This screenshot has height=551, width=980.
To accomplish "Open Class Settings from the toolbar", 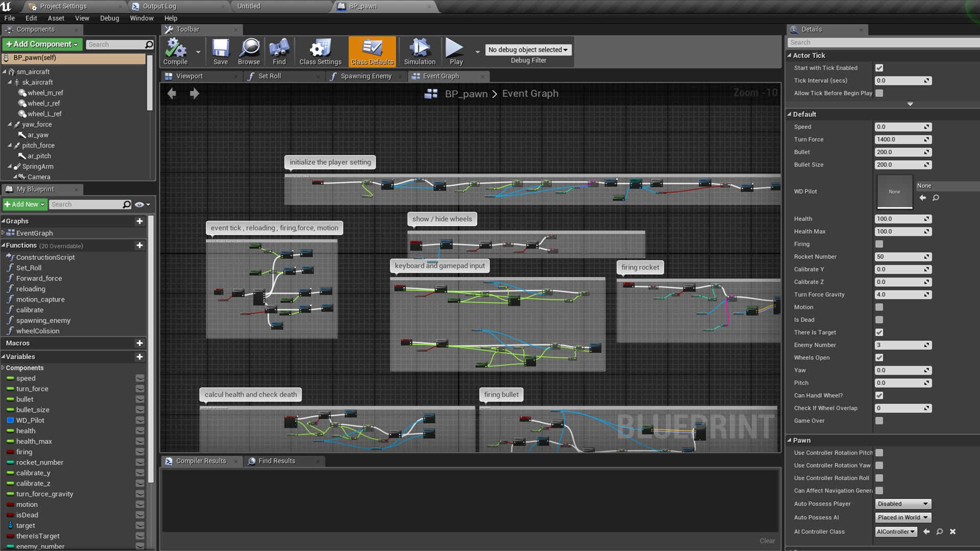I will tap(320, 51).
